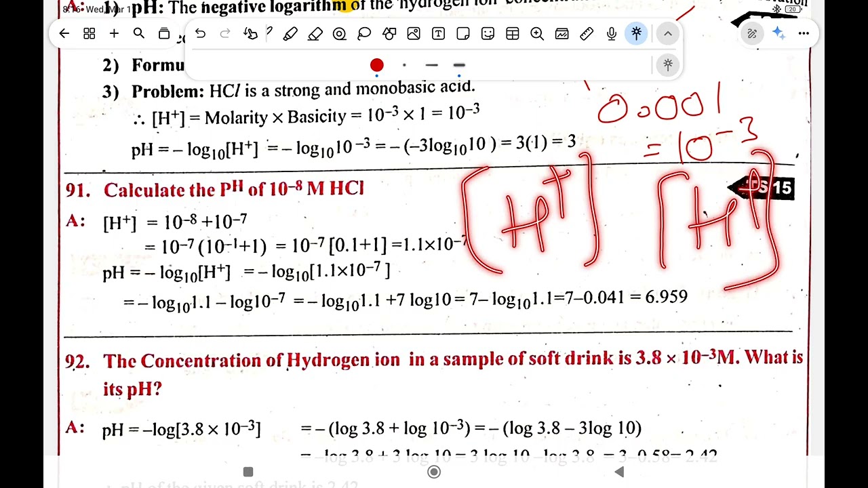
Task: Select the eraser tool
Action: tap(315, 34)
